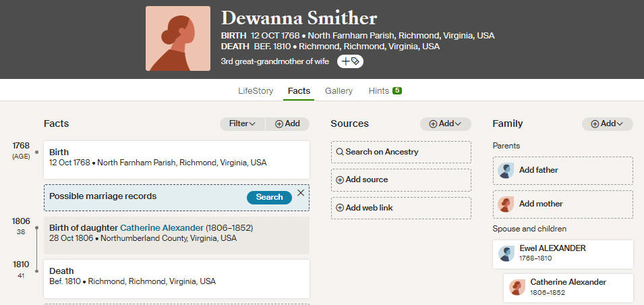Viewport: 644px width, 305px height.
Task: Click the plus icon beside Add web link
Action: pos(340,208)
